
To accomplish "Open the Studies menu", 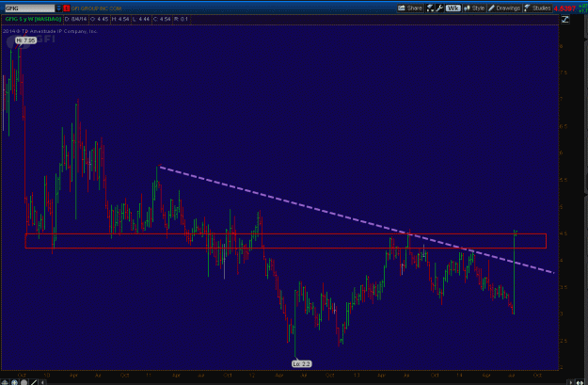I will pos(537,8).
